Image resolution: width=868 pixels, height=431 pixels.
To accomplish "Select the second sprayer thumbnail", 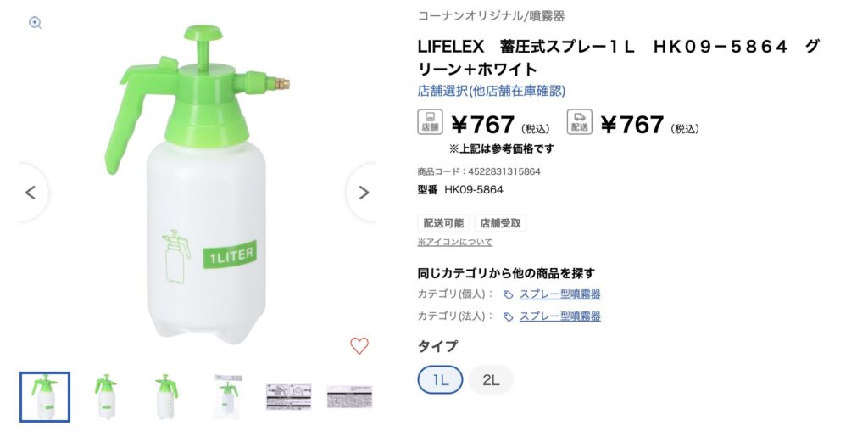I will point(106,397).
